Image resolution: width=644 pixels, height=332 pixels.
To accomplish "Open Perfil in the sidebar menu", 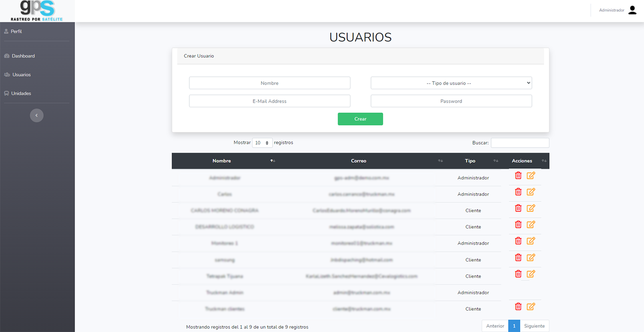I will tap(16, 31).
